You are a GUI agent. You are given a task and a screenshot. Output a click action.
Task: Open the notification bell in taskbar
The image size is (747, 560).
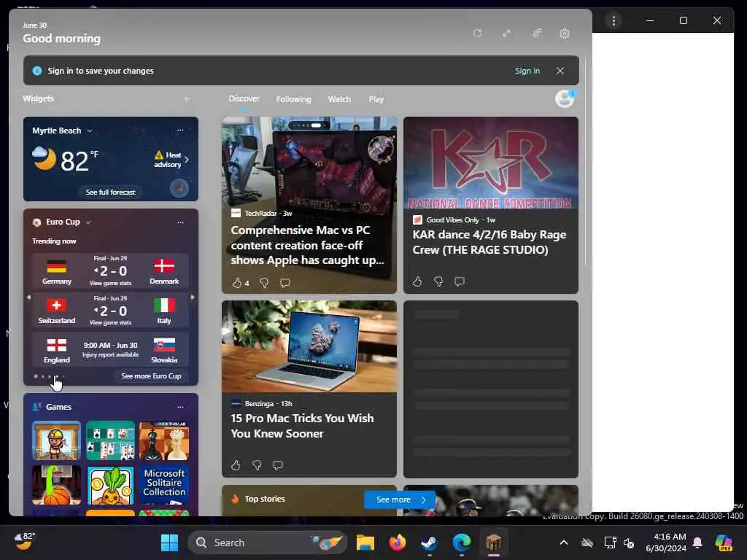coord(697,542)
